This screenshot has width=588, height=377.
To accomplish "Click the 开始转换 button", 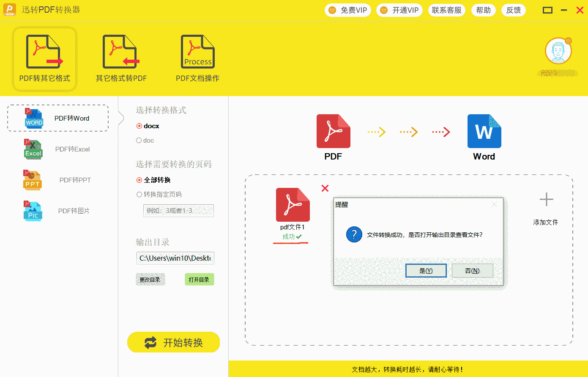I will 173,342.
